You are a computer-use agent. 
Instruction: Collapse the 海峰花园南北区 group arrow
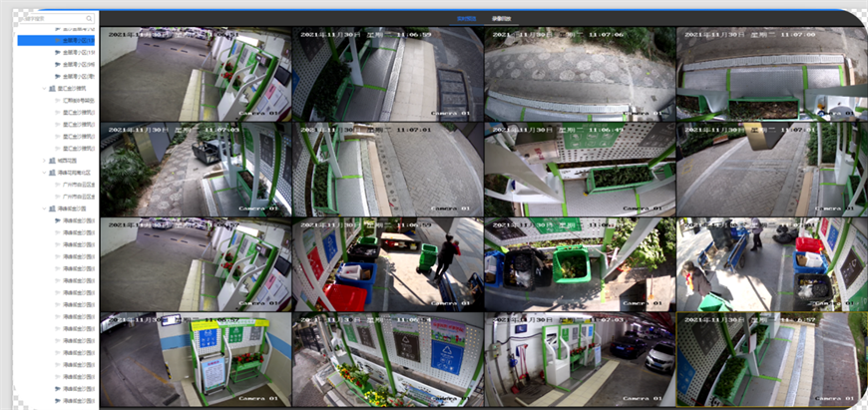click(x=43, y=173)
